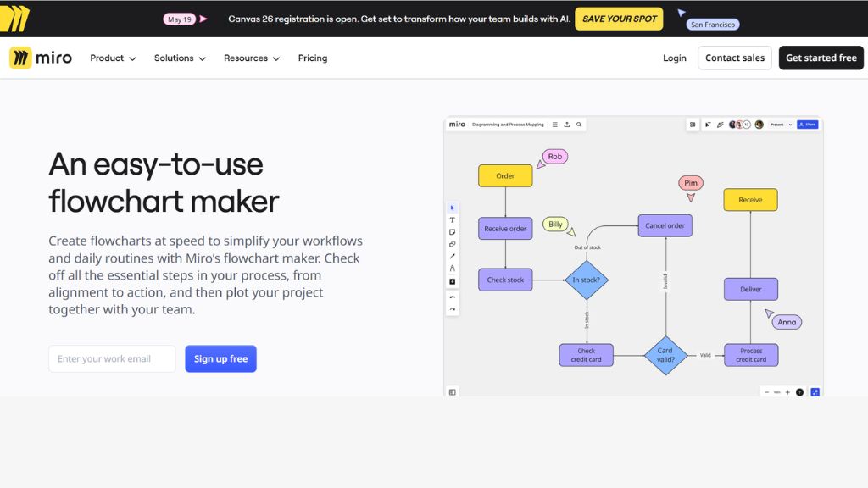
Task: Click the SAVE YOUR SPOT button
Action: [x=619, y=19]
